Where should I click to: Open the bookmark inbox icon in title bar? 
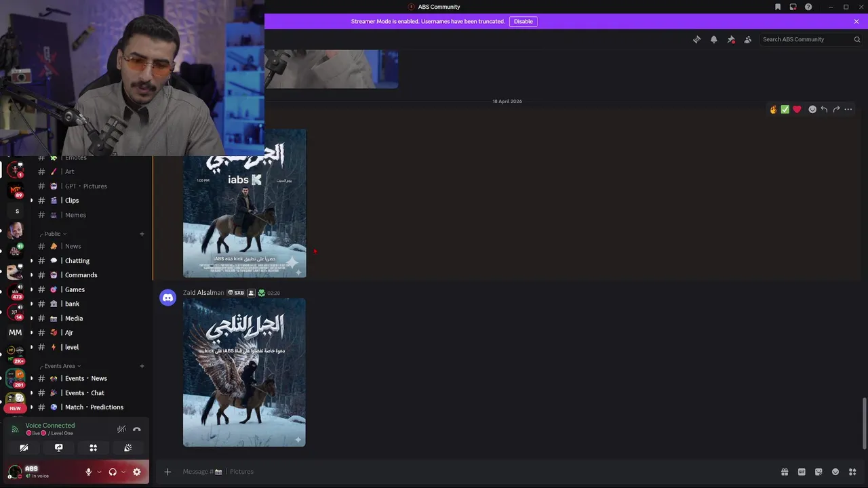click(778, 7)
